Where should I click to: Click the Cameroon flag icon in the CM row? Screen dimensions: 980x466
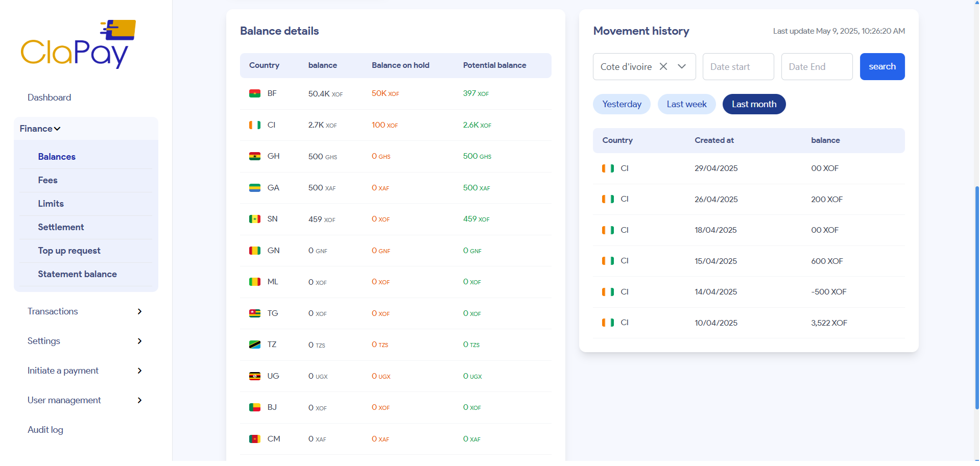pos(254,438)
